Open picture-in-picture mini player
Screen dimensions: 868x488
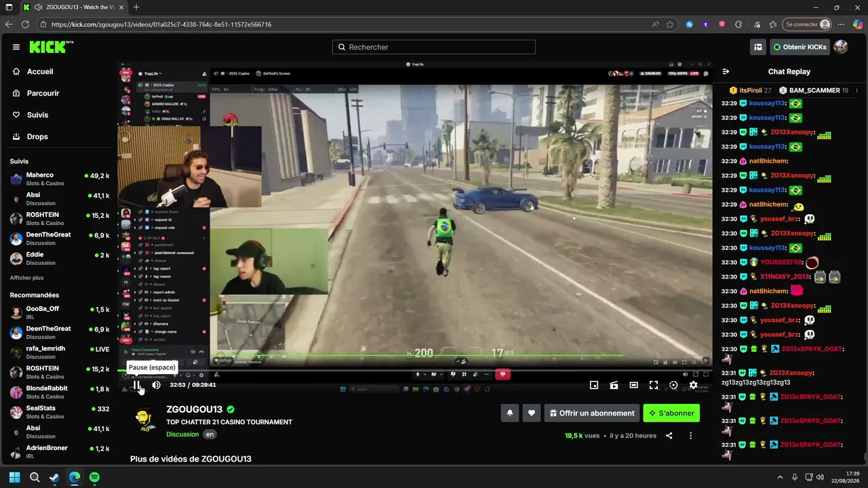click(x=594, y=385)
